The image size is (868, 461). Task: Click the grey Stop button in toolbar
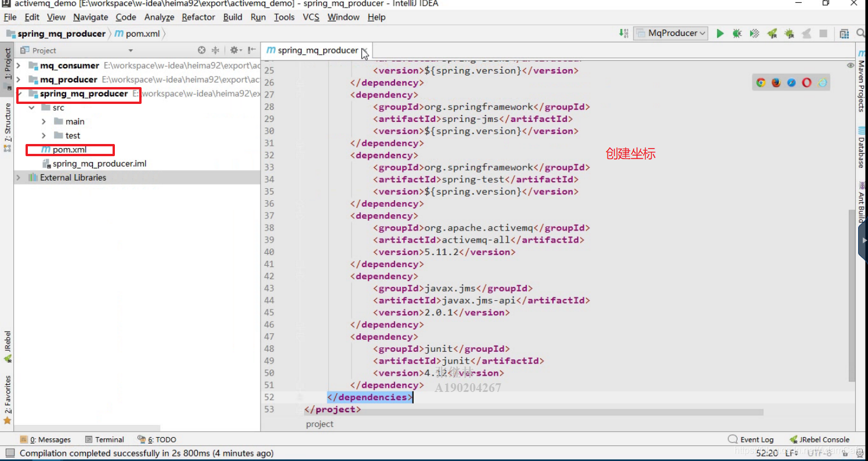point(823,34)
